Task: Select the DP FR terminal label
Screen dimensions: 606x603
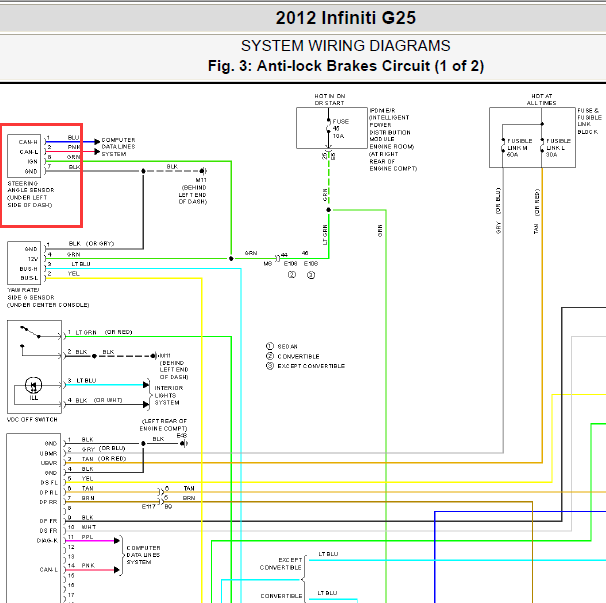Action: 49,521
